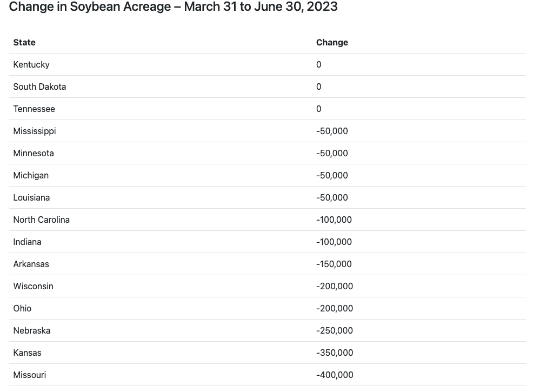Click the Indiana state name
This screenshot has height=392, width=533.
[27, 242]
